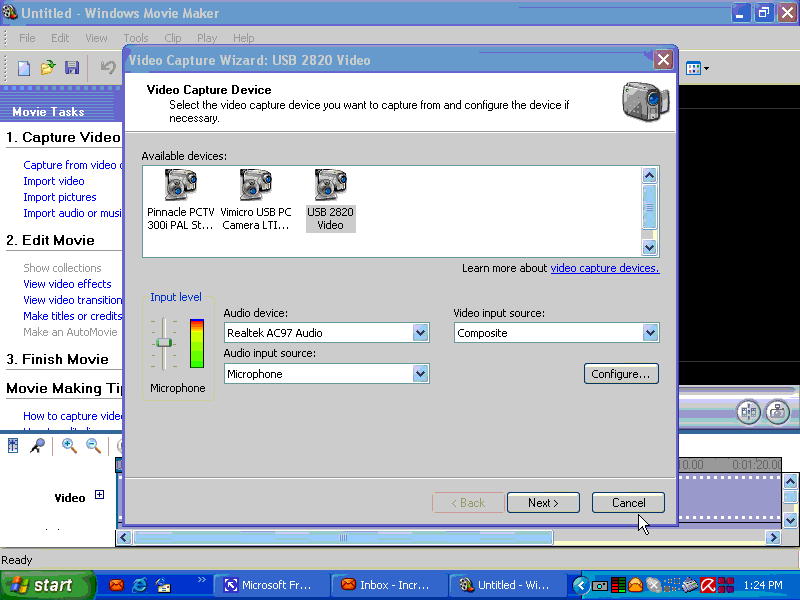Open the Audio device dropdown
800x600 pixels.
click(420, 333)
